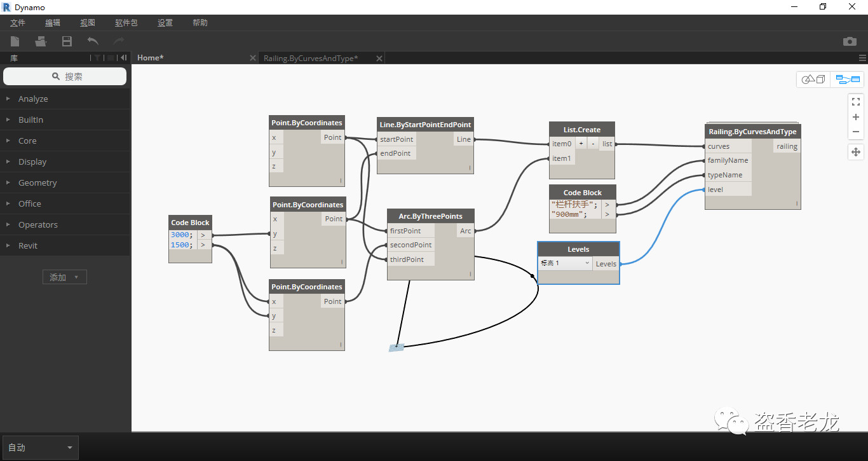Viewport: 868px width, 461px height.
Task: Open the 文件 menu
Action: (x=18, y=23)
